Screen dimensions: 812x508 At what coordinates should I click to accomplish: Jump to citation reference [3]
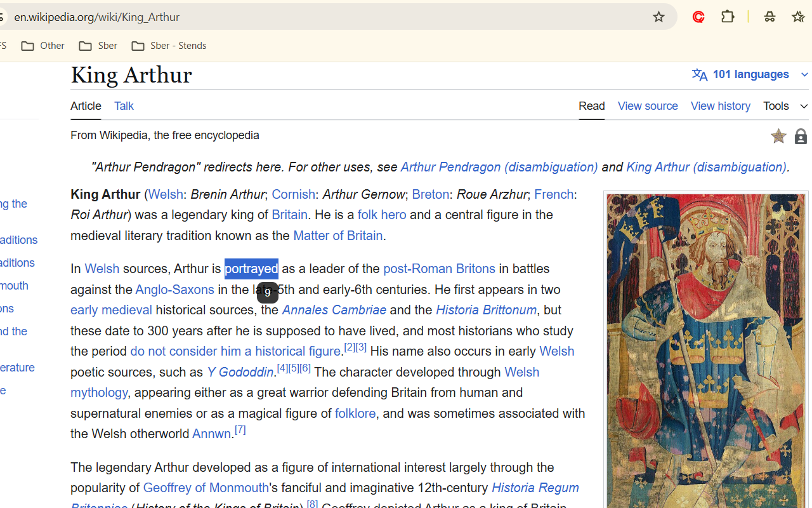coord(361,347)
